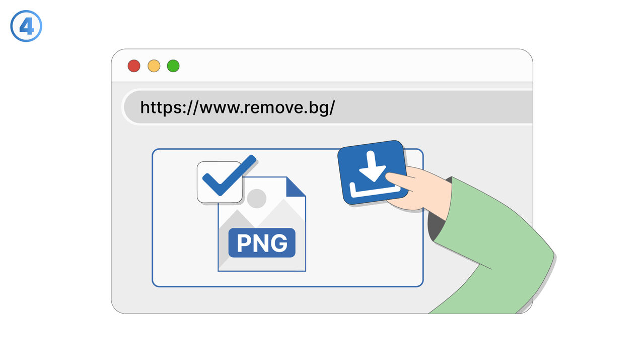Click the blue download icon
Screen dimensions: 644x363
pyautogui.click(x=372, y=172)
